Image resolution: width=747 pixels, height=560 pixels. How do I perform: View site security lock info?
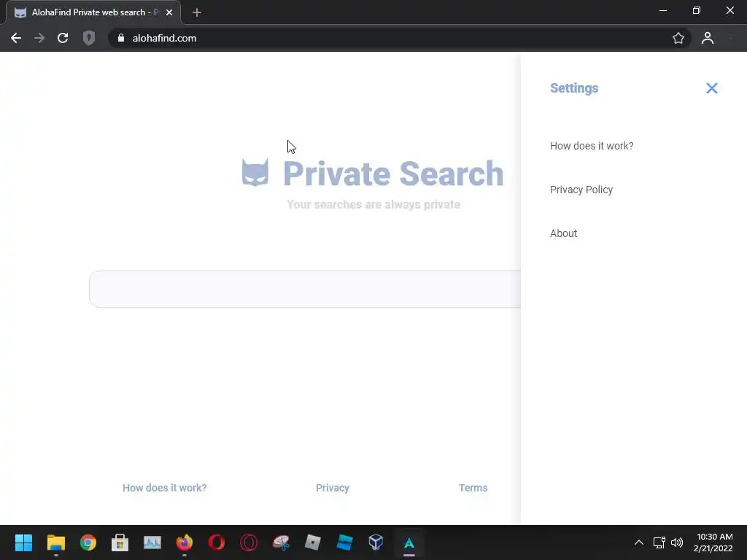[121, 38]
